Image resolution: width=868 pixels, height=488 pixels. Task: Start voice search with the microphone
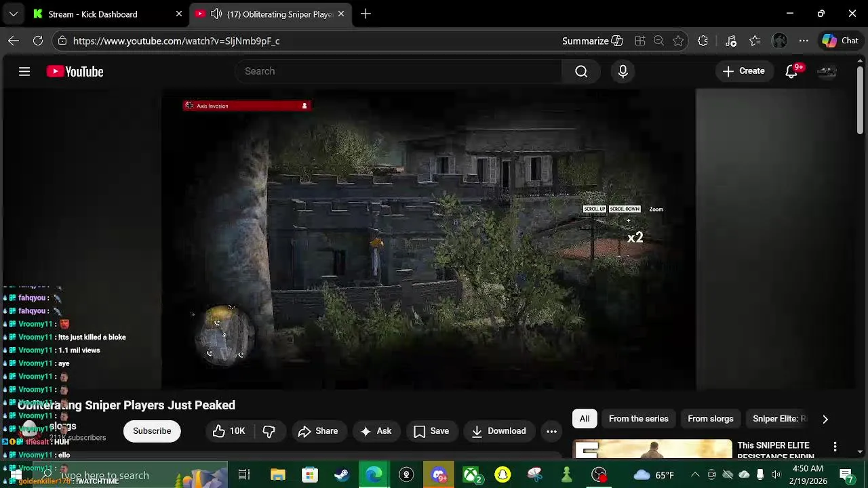click(x=623, y=71)
